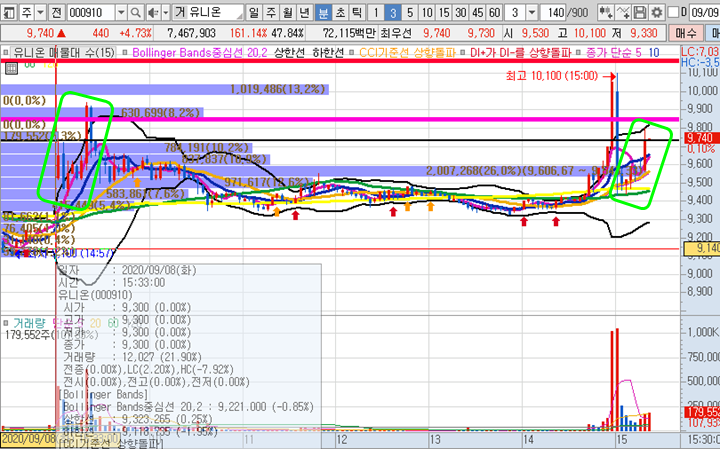The width and height of the screenshot is (720, 449).
Task: Click the 매수 buy button
Action: coord(686,33)
